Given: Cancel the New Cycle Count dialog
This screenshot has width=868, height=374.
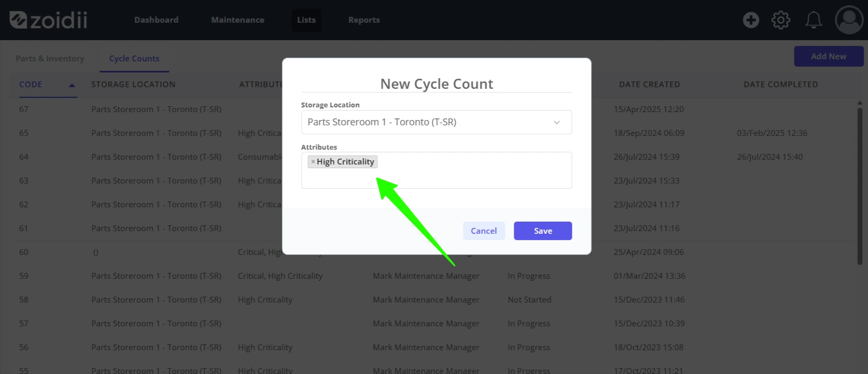Looking at the screenshot, I should pyautogui.click(x=484, y=231).
